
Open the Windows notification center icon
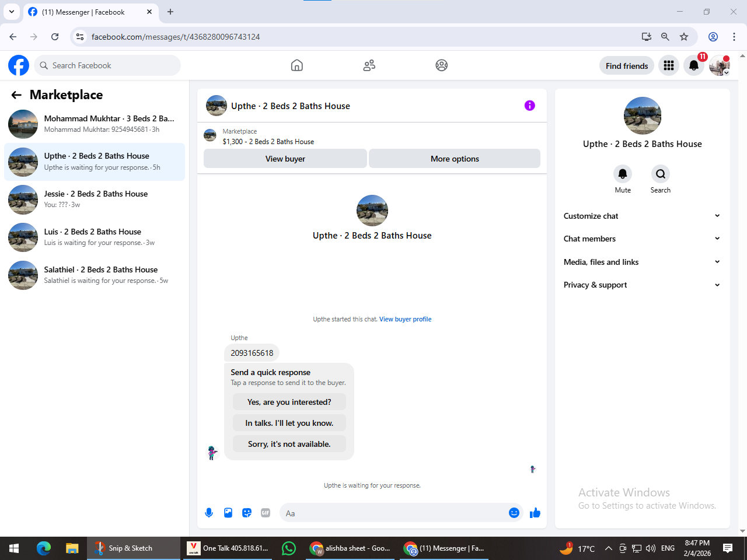728,548
